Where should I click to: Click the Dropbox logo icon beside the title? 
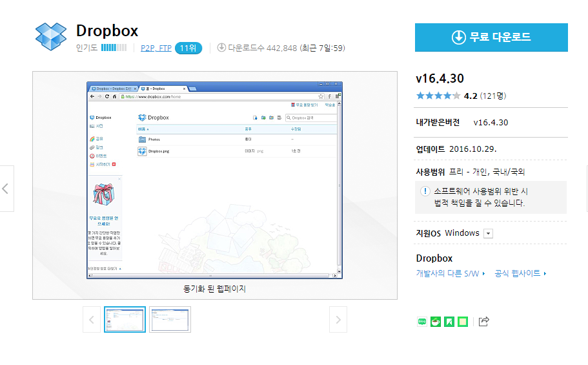tap(51, 36)
